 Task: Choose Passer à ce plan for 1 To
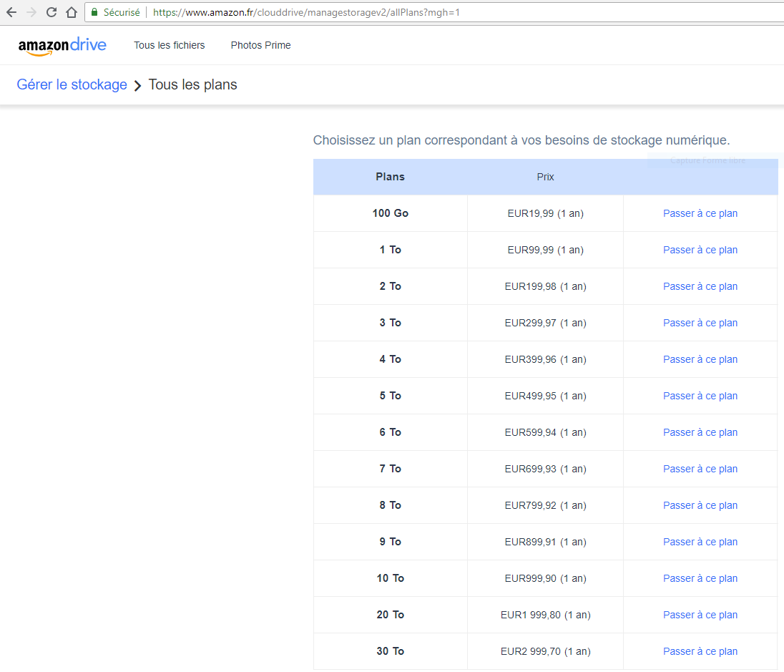tap(700, 250)
